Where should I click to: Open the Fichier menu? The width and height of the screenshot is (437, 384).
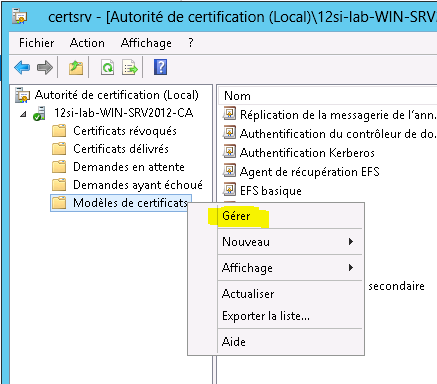click(x=36, y=43)
